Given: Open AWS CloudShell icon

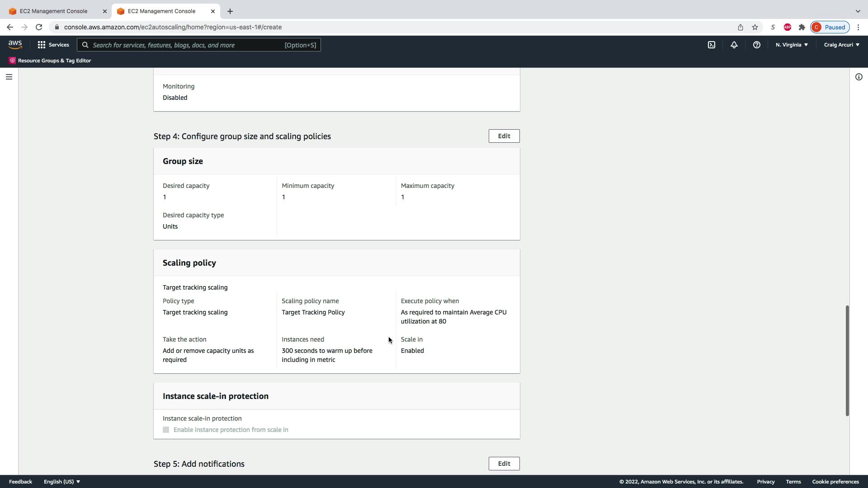Looking at the screenshot, I should 712,45.
